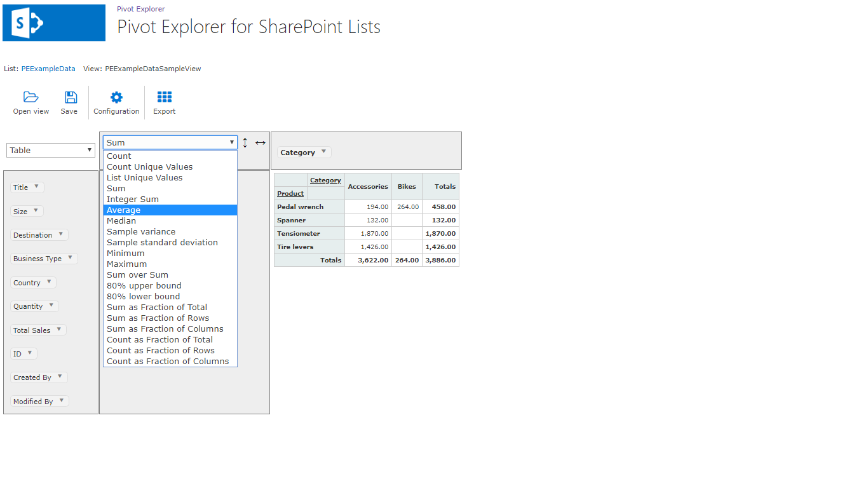868x488 pixels.
Task: Choose highlighted Average option
Action: coord(170,210)
